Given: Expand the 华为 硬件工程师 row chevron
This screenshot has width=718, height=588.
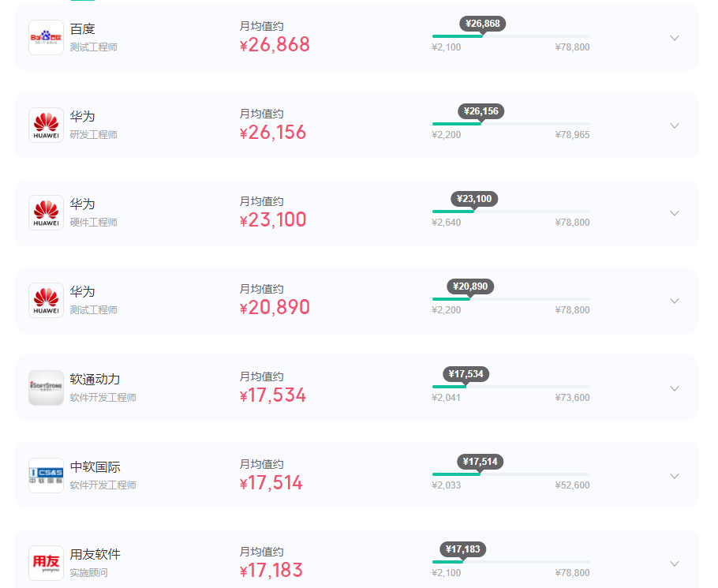Looking at the screenshot, I should 674,213.
